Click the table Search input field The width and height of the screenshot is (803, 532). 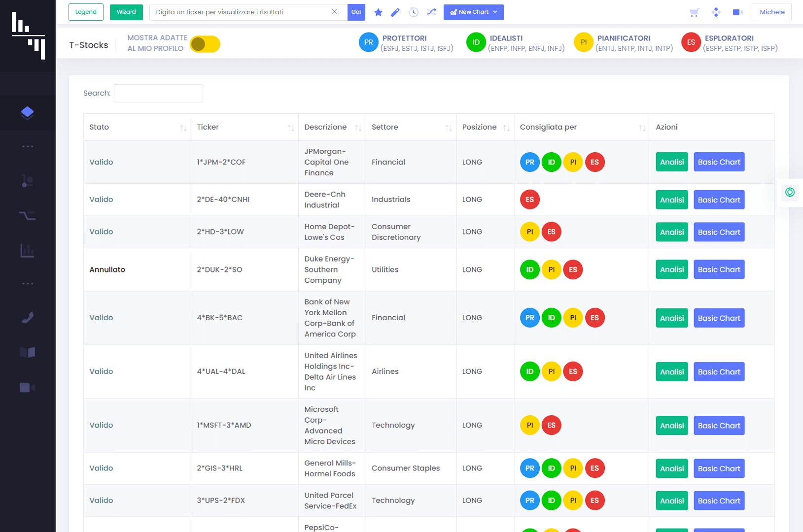point(158,93)
